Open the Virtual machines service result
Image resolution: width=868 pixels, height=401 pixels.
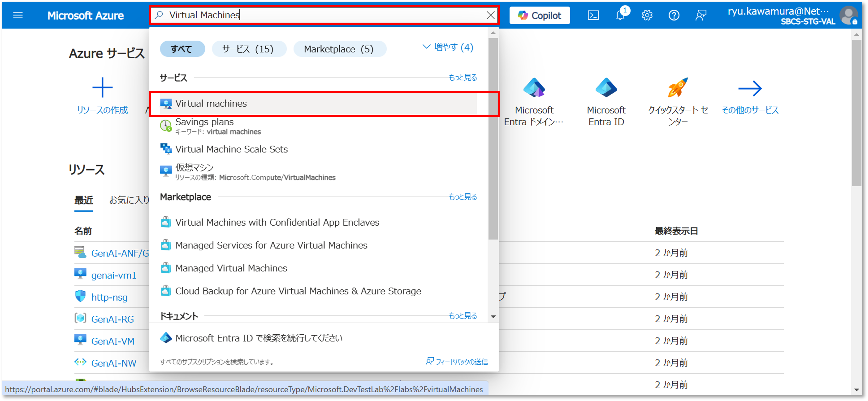(x=318, y=104)
